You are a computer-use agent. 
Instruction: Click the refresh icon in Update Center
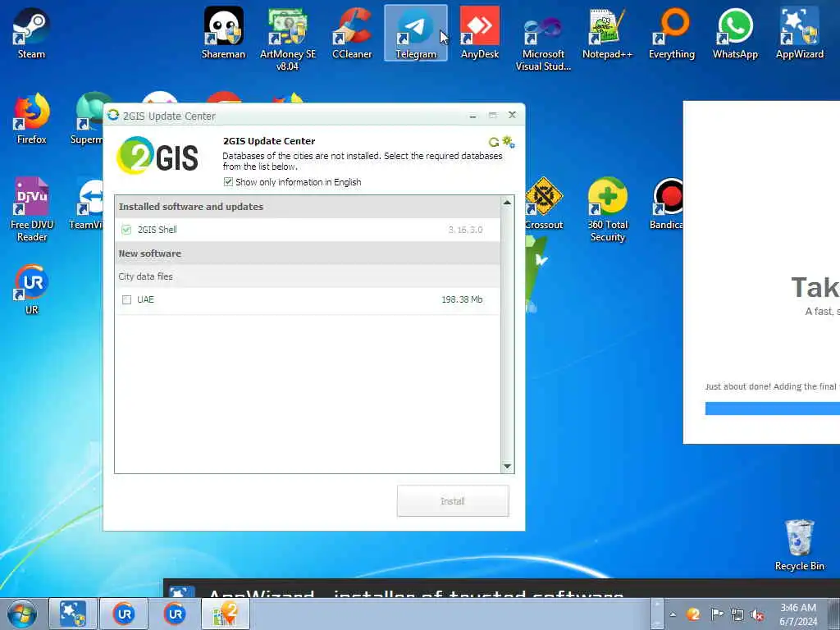click(x=493, y=142)
